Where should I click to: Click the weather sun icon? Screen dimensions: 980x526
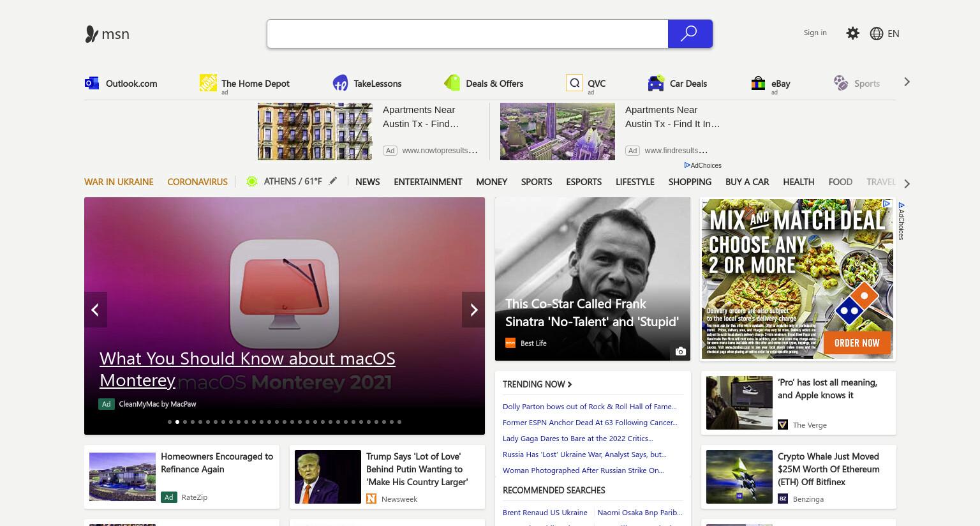[x=251, y=181]
